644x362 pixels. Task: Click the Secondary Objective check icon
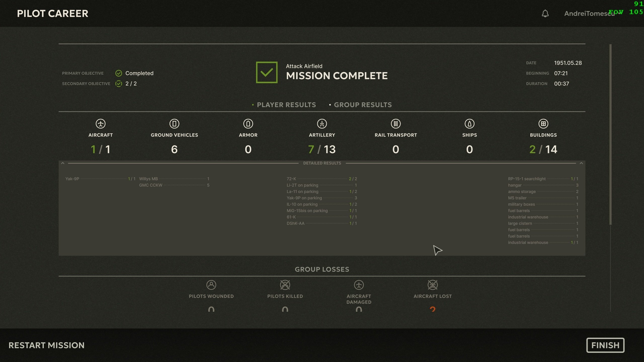point(118,83)
